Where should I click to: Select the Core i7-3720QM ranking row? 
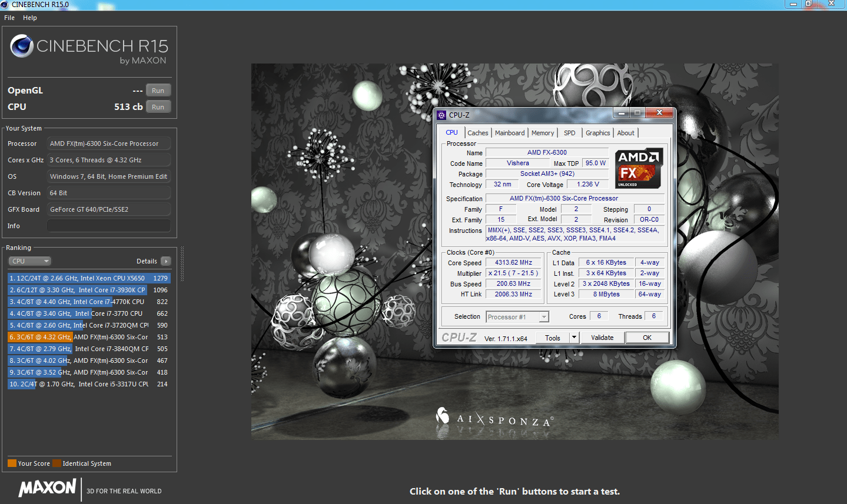[x=89, y=325]
